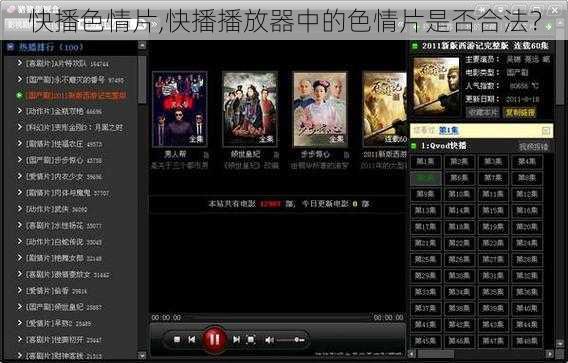The width and height of the screenshot is (568, 363).
Task: Open 步步惊心 poster thumbnail
Action: pos(320,109)
